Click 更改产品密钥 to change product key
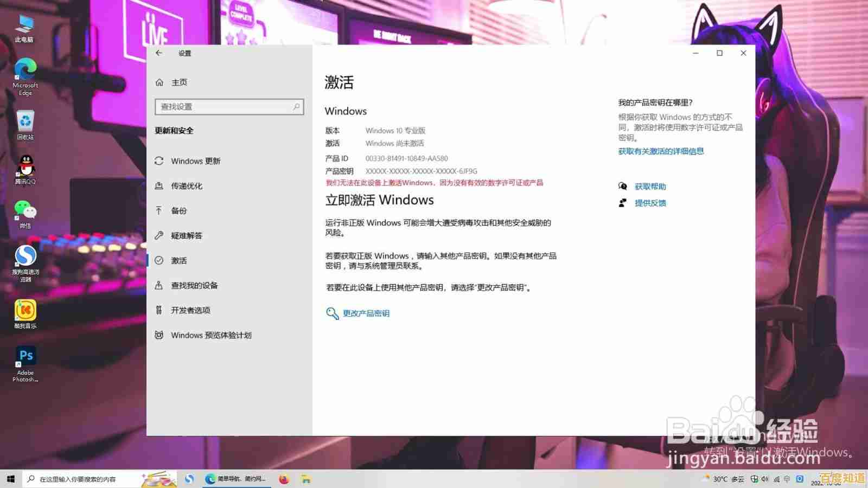This screenshot has width=868, height=488. tap(366, 313)
